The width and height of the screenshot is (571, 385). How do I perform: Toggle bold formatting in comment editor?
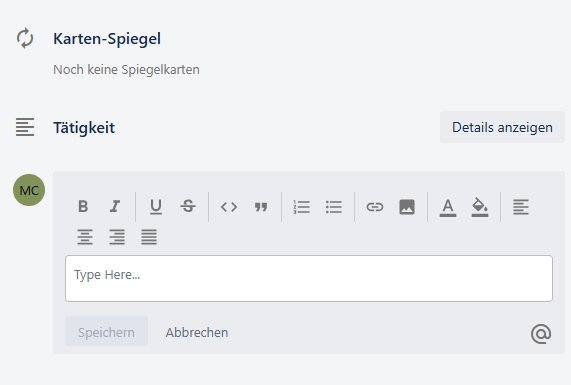pyautogui.click(x=83, y=207)
